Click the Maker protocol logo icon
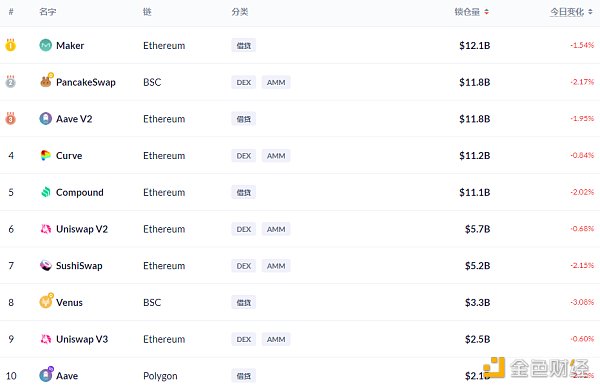The image size is (600, 389). point(46,45)
